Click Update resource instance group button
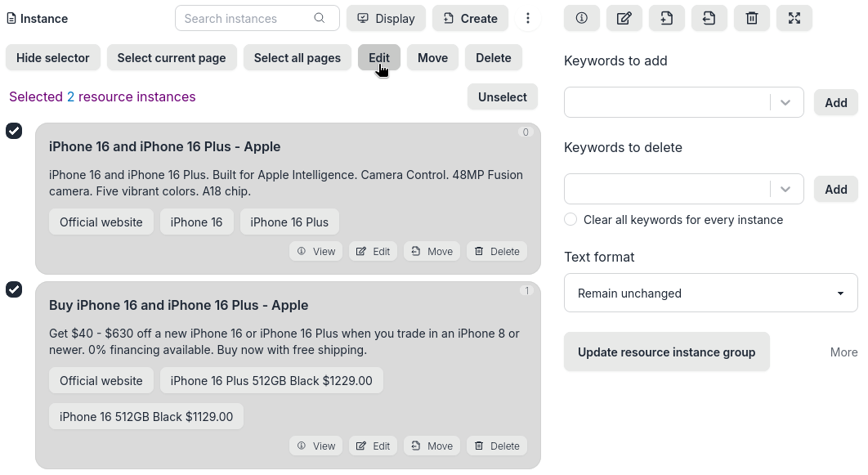The height and width of the screenshot is (475, 868). [x=666, y=352]
